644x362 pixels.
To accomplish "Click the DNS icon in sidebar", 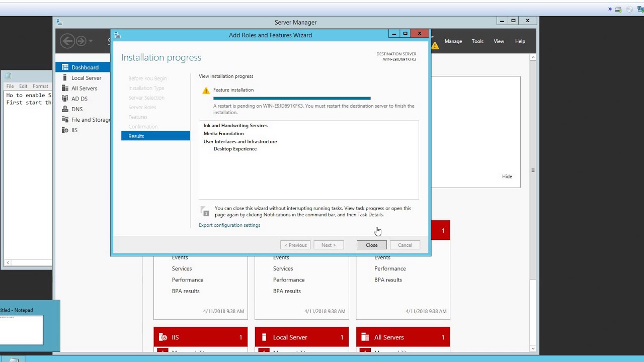I will click(65, 109).
